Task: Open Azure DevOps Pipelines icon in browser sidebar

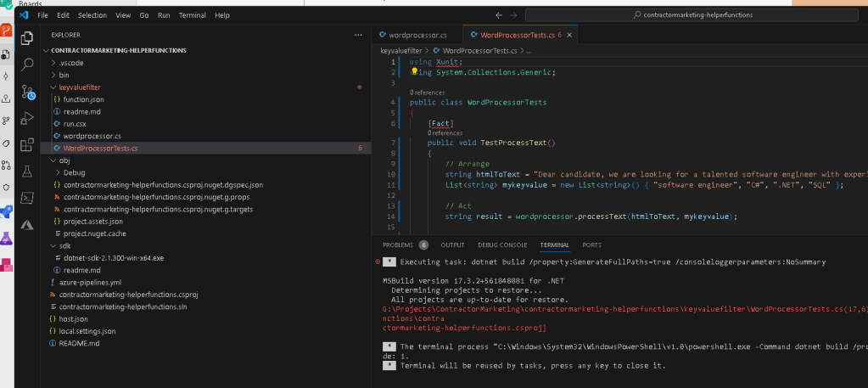Action: coord(6,211)
